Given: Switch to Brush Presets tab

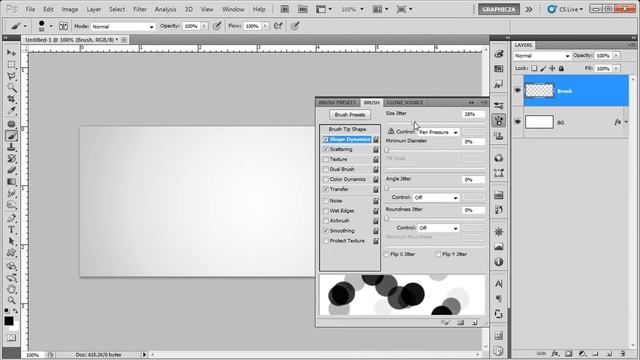Looking at the screenshot, I should click(x=338, y=102).
